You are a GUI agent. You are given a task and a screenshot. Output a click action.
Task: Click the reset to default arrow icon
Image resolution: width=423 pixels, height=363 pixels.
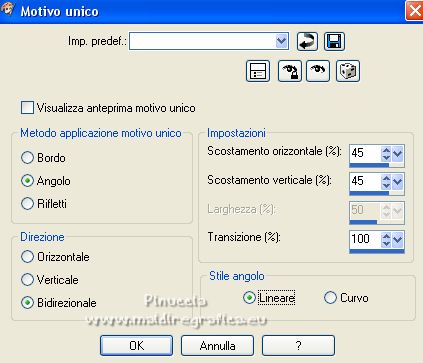coord(307,42)
